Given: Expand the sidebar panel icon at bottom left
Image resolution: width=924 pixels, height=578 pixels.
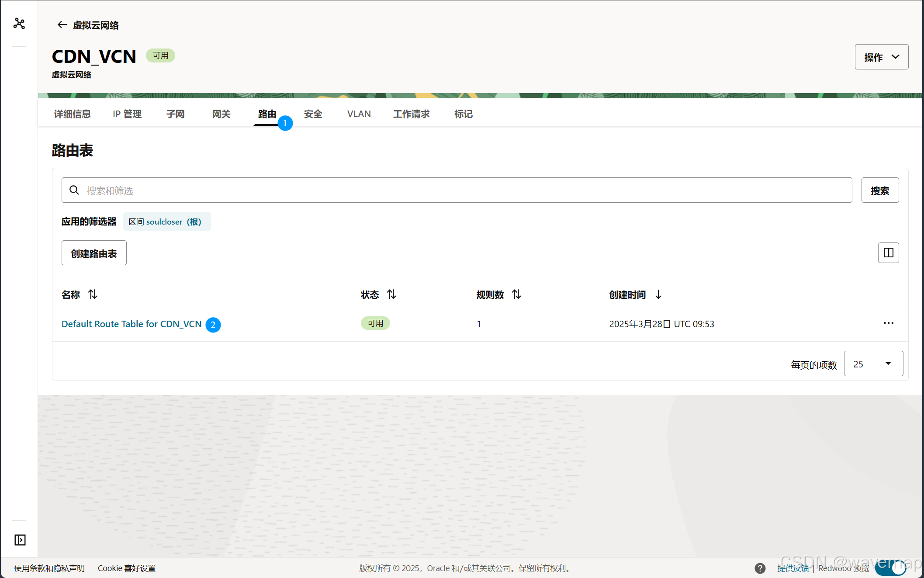Looking at the screenshot, I should pos(20,540).
